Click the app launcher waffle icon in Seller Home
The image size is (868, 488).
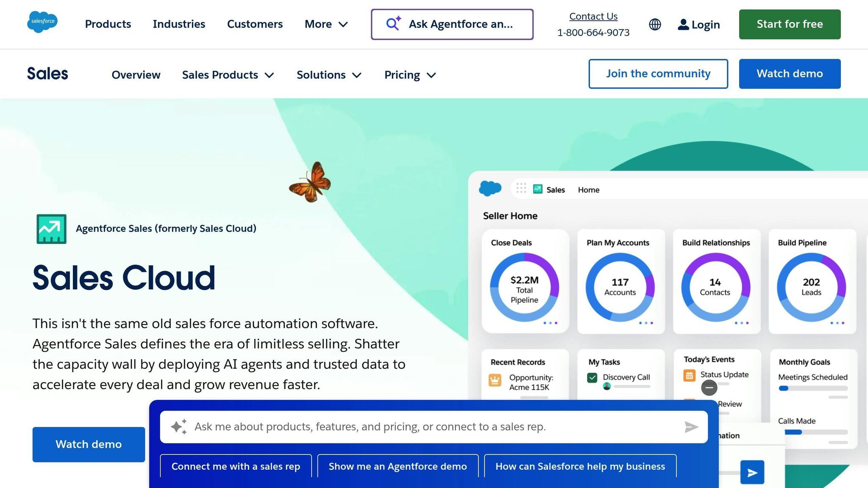[x=522, y=189]
